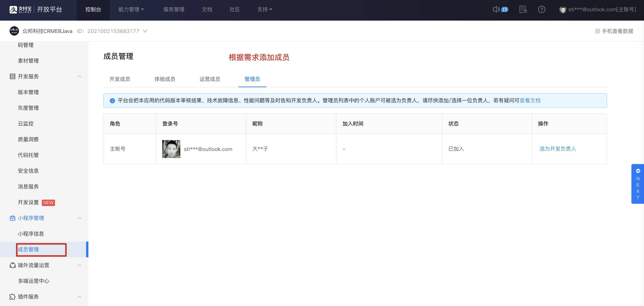Open the help question mark icon
Viewport: 644px width, 306px height.
tap(542, 10)
